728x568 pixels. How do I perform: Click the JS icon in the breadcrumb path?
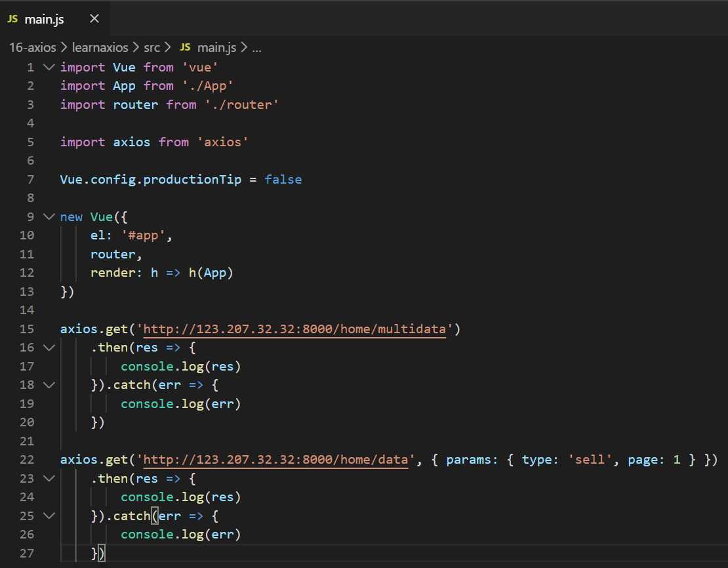[186, 47]
